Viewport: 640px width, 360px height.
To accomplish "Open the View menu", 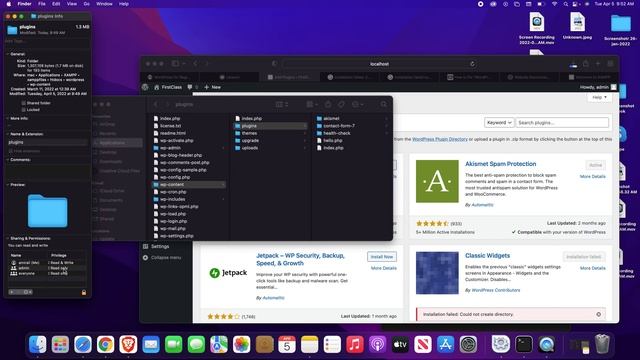I will (72, 4).
